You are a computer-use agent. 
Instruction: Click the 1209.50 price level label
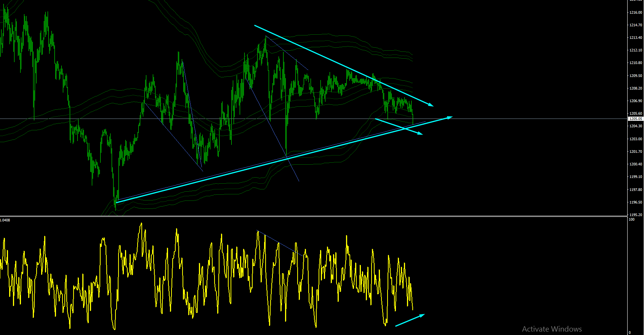click(636, 76)
